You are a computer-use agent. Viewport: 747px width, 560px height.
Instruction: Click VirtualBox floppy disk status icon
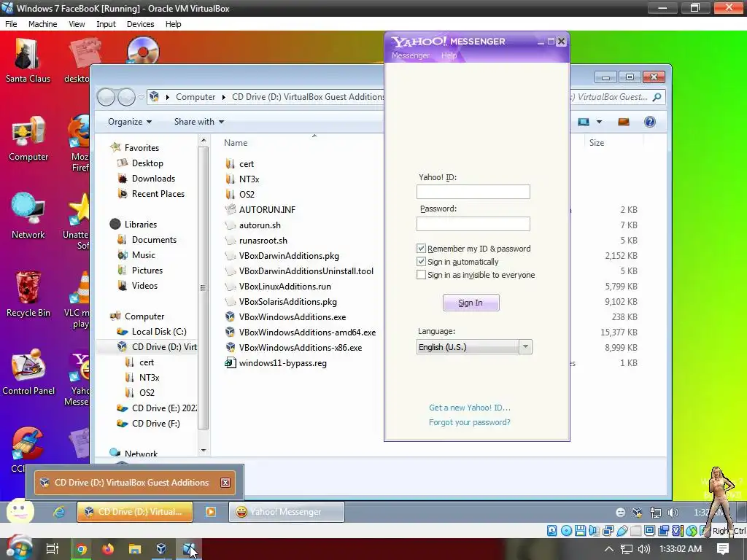580,531
